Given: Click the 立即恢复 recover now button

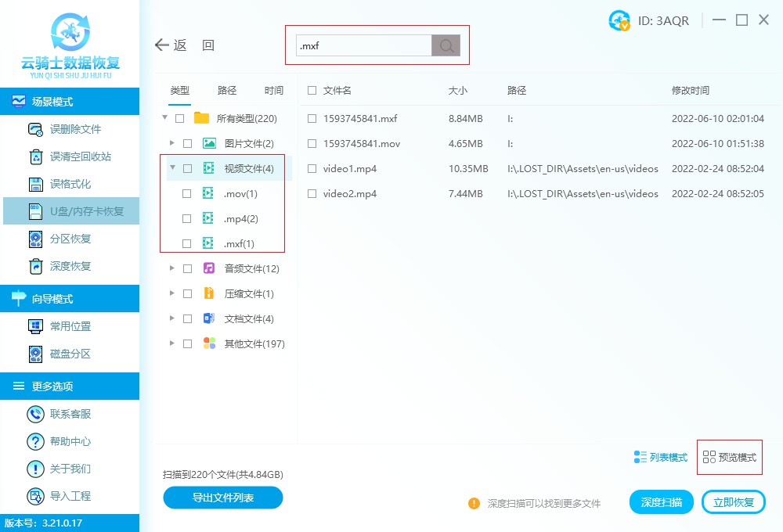Looking at the screenshot, I should click(733, 501).
